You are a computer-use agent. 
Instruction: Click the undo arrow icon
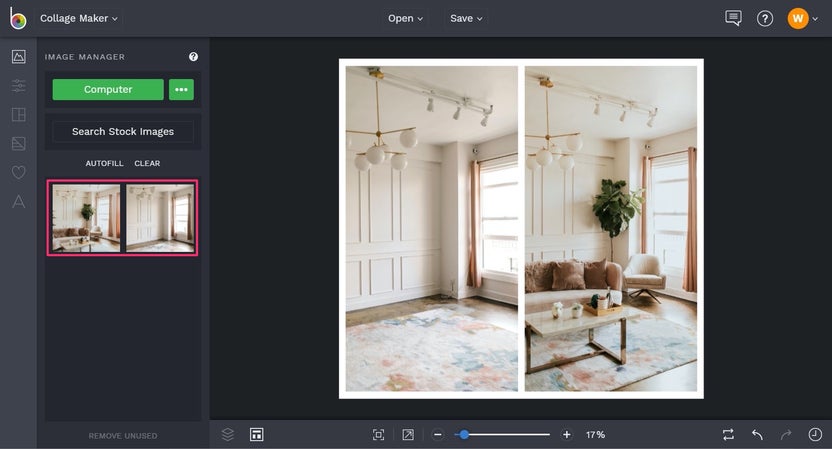[x=757, y=434]
